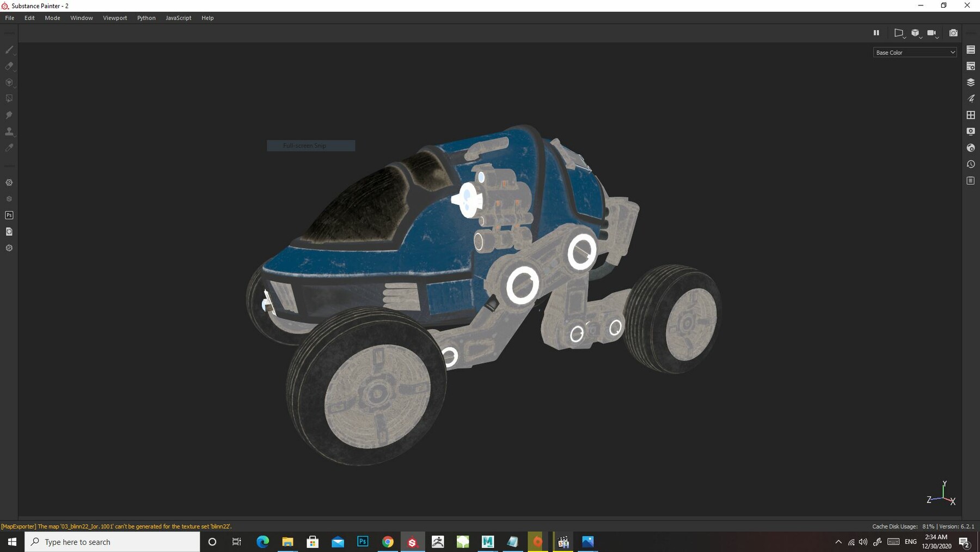Screen dimensions: 980x552
Task: Expand the viewport display mode options
Action: click(x=904, y=38)
